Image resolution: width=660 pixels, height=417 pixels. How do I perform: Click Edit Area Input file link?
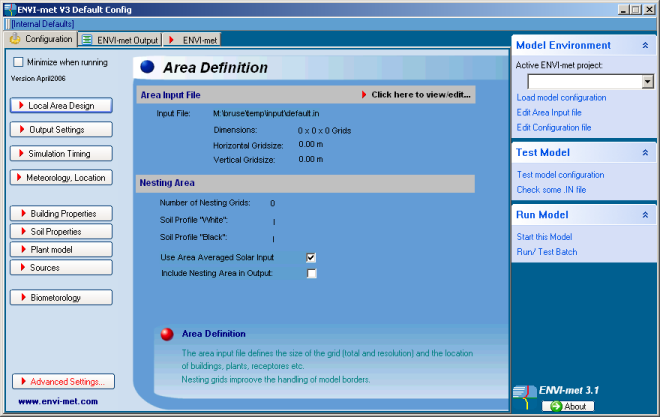click(x=549, y=113)
